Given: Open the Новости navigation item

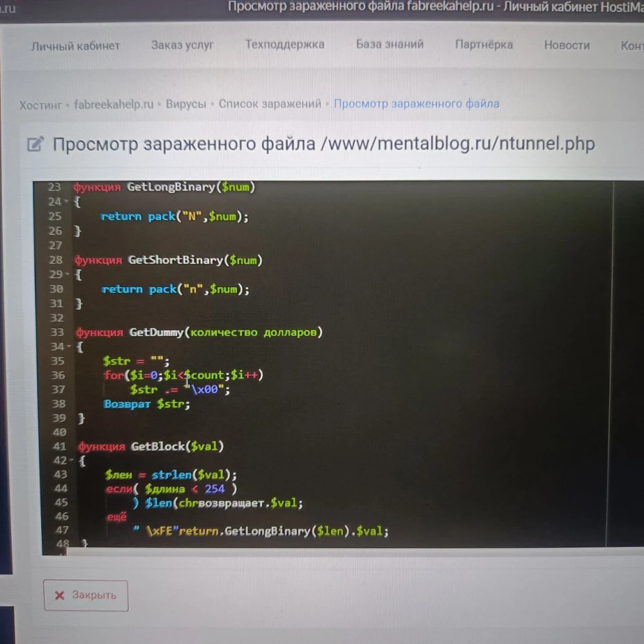Looking at the screenshot, I should click(567, 45).
